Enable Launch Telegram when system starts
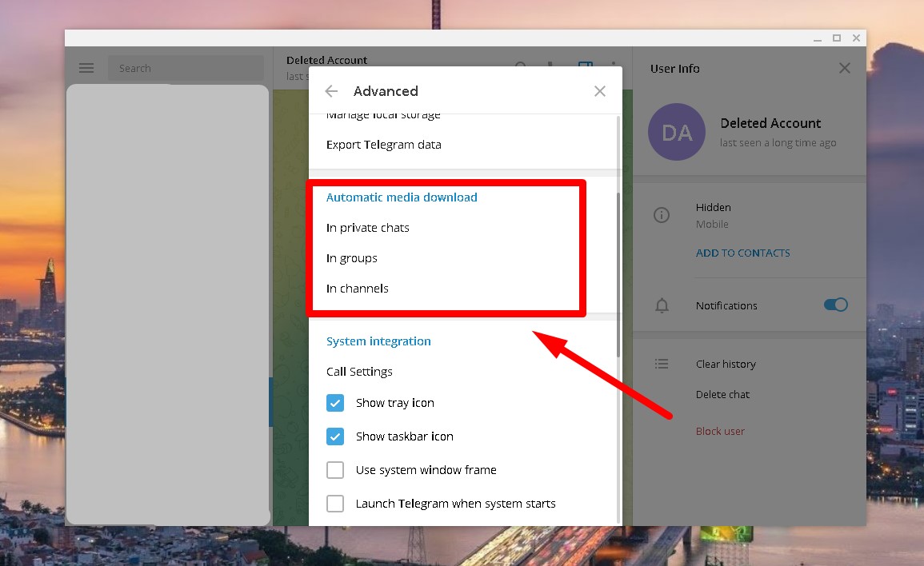Viewport: 924px width, 566px height. point(335,504)
